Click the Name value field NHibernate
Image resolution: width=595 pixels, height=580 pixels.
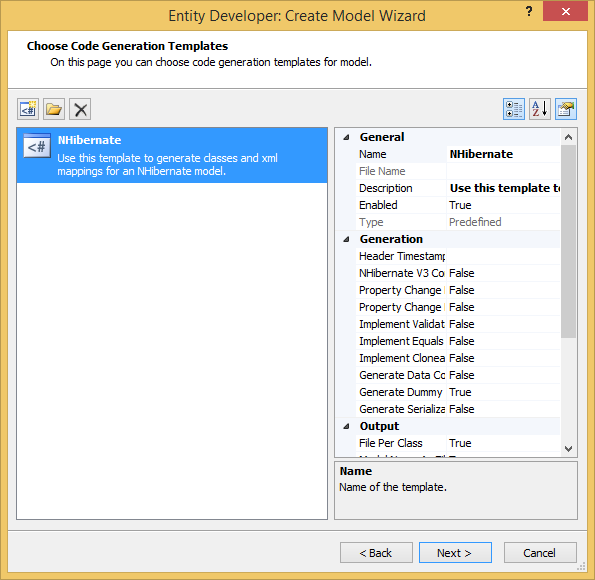pyautogui.click(x=503, y=154)
